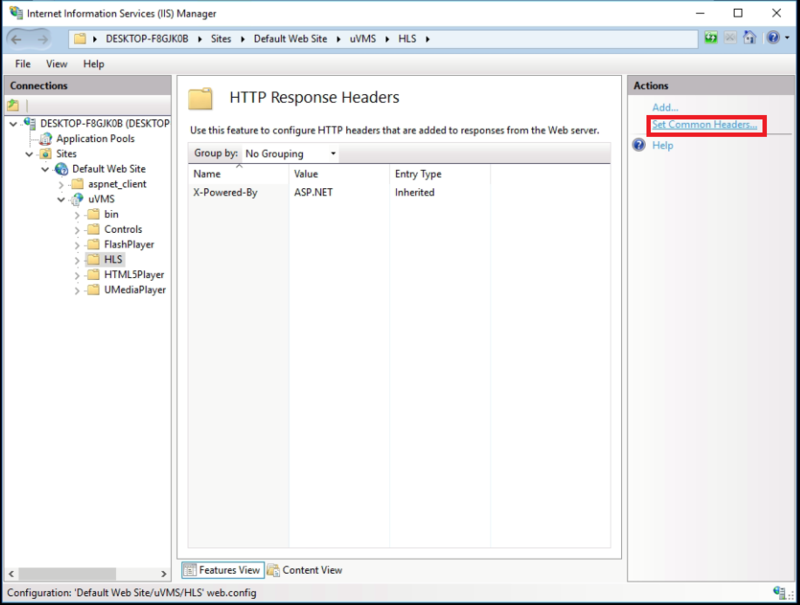Viewport: 800px width, 605px height.
Task: Collapse the Default Web Site node
Action: coord(45,169)
